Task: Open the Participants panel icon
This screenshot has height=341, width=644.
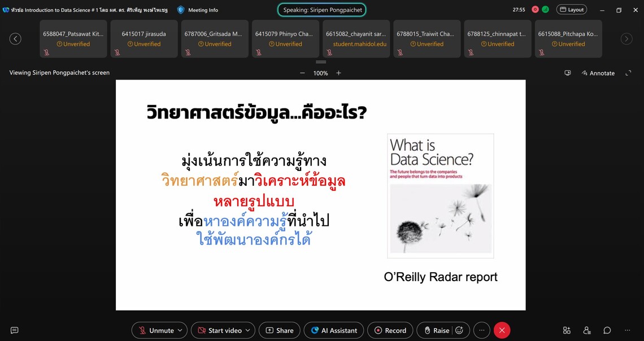Action: [x=587, y=330]
